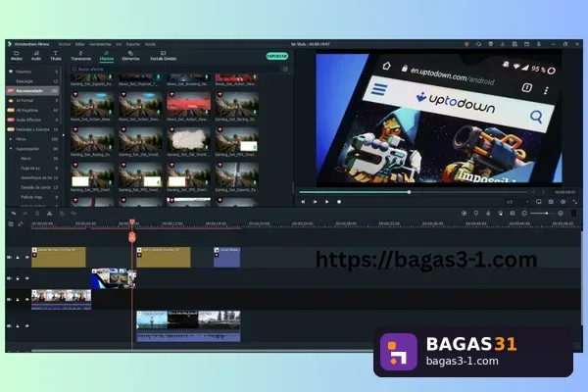588x392 pixels.
Task: Open the Ver menu
Action: pos(119,44)
